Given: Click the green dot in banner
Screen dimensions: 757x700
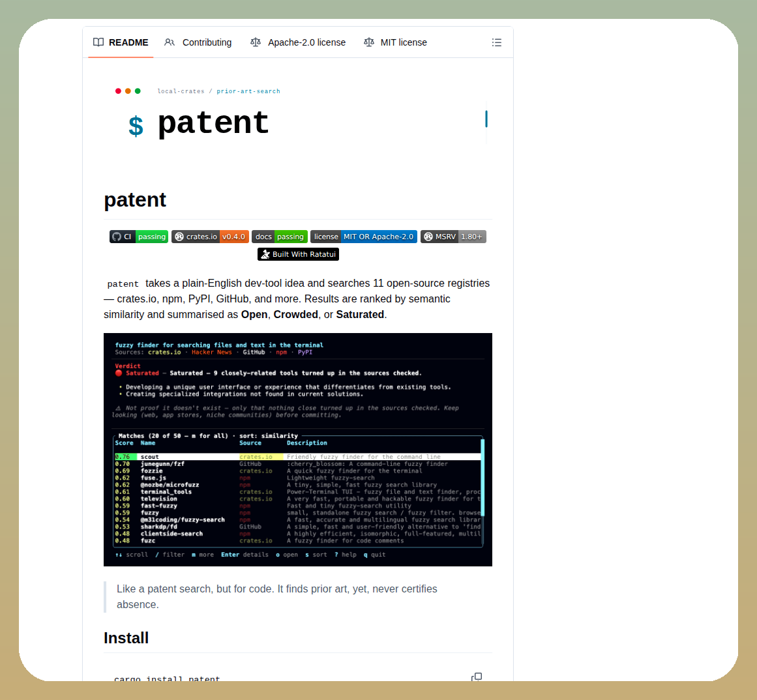Looking at the screenshot, I should point(138,91).
